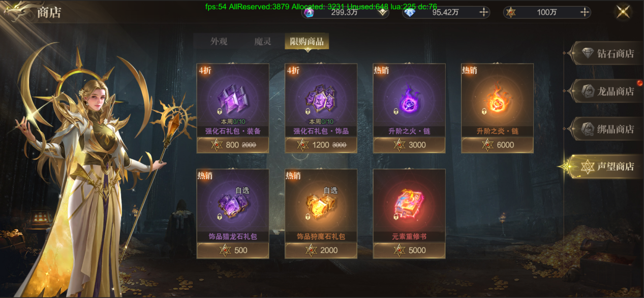This screenshot has width=644, height=298.
Task: Open the 绑晶商店 shop category
Action: [606, 128]
